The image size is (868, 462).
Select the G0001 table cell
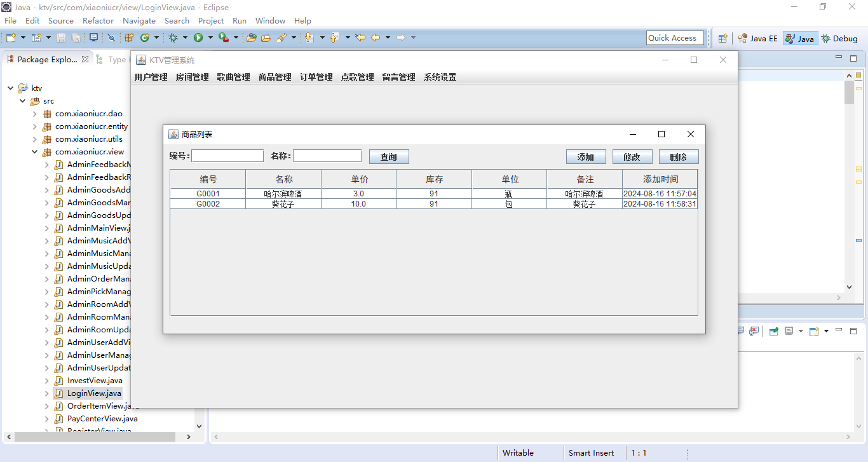208,194
